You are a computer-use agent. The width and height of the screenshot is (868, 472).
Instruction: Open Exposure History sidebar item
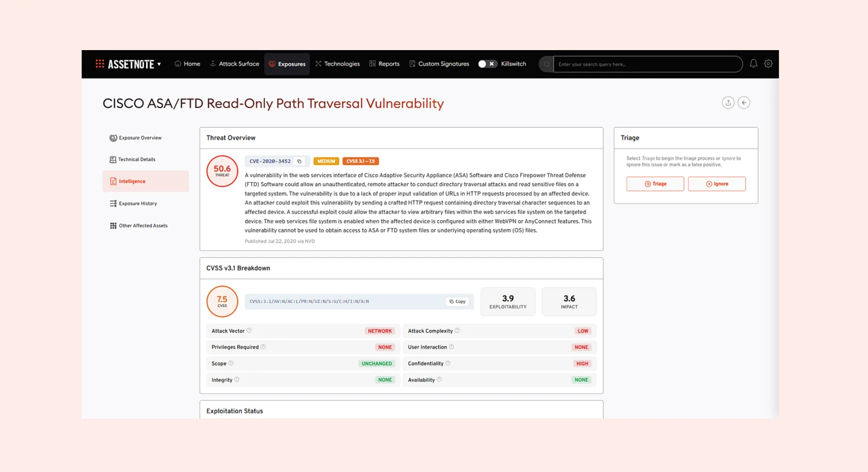coord(138,203)
